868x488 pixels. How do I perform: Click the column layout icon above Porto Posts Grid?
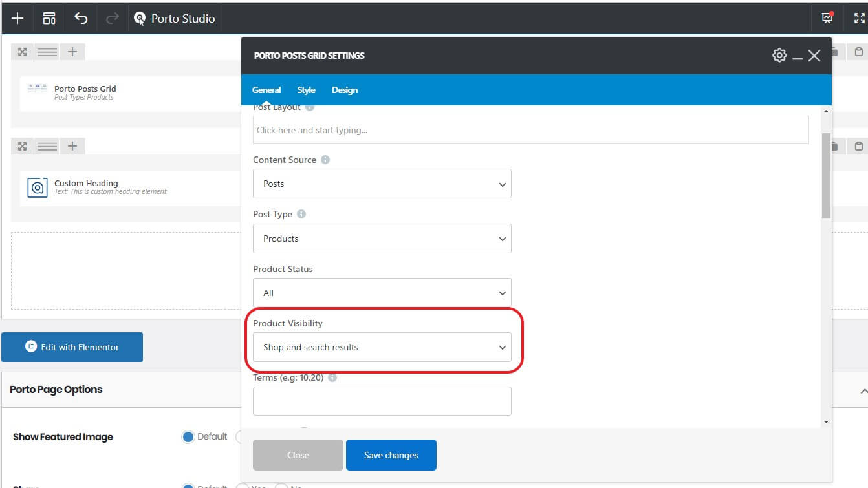tap(47, 52)
